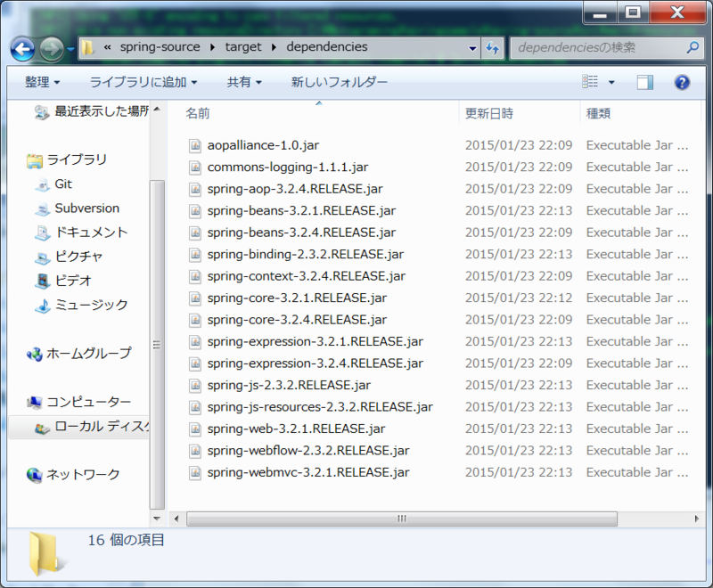Select spring-binding-2.3.2.RELEASE.jar file icon
This screenshot has width=713, height=588.
pos(195,255)
